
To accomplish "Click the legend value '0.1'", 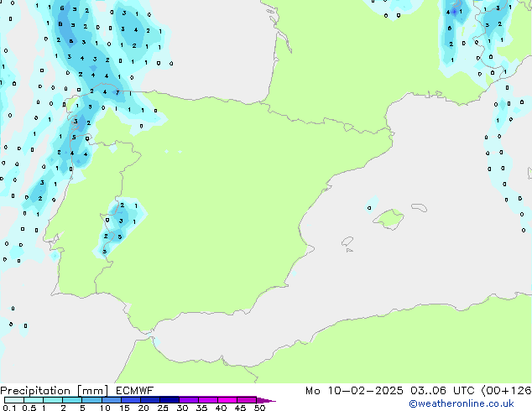I will pyautogui.click(x=9, y=408).
